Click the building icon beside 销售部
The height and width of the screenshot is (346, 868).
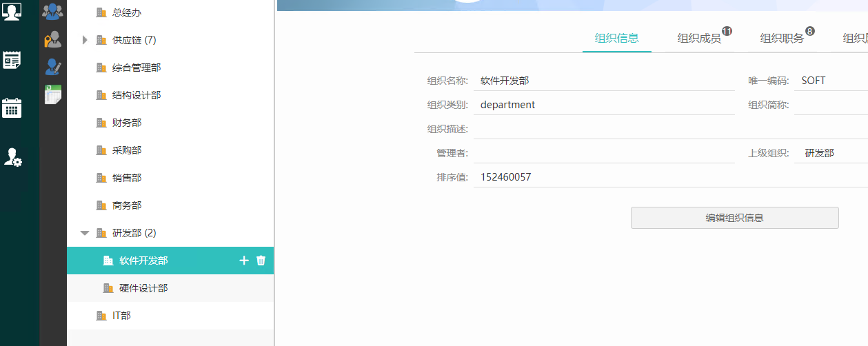(x=101, y=178)
